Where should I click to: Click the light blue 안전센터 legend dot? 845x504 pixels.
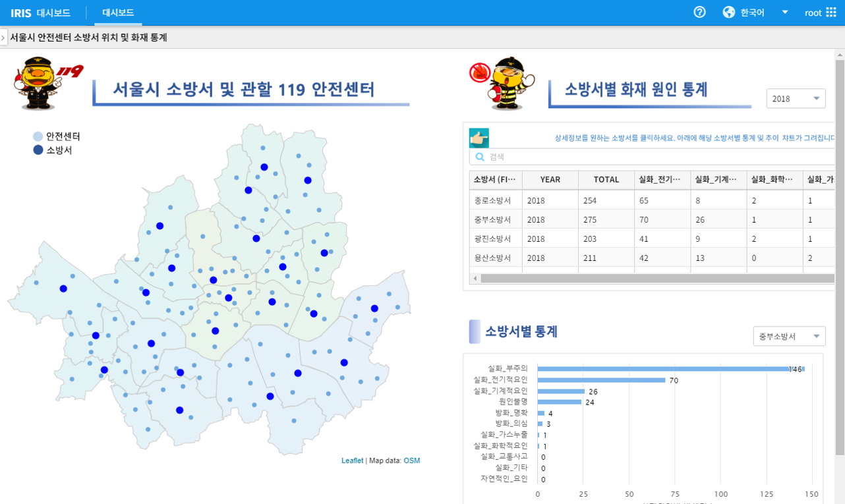pos(38,136)
